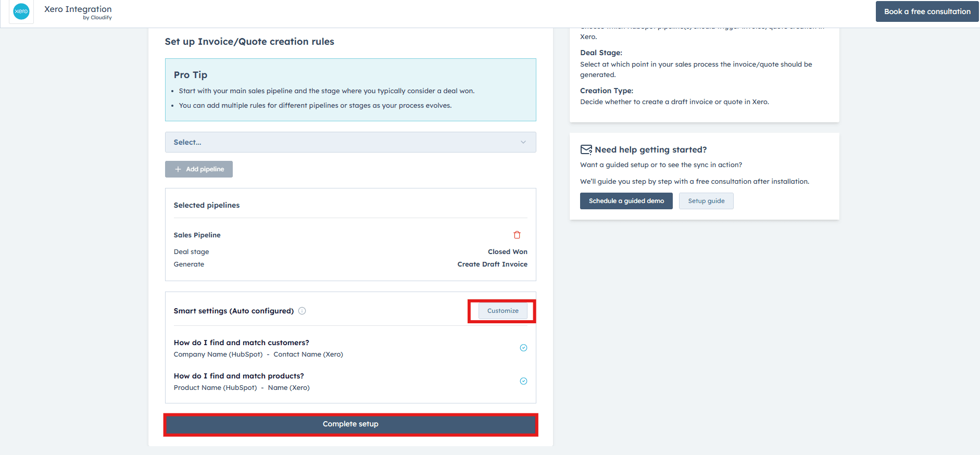Viewport: 980px width, 455px height.
Task: Open the Select... pipeline dropdown
Action: 350,142
